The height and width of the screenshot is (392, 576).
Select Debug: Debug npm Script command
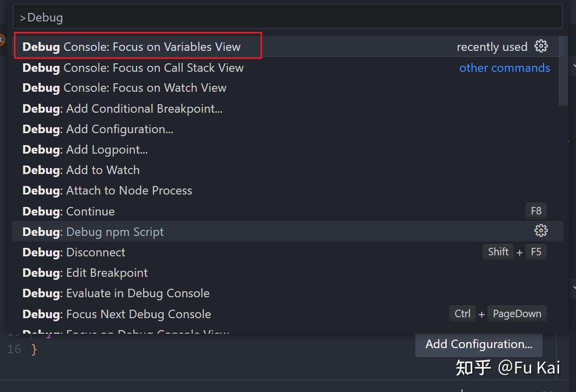tap(92, 231)
